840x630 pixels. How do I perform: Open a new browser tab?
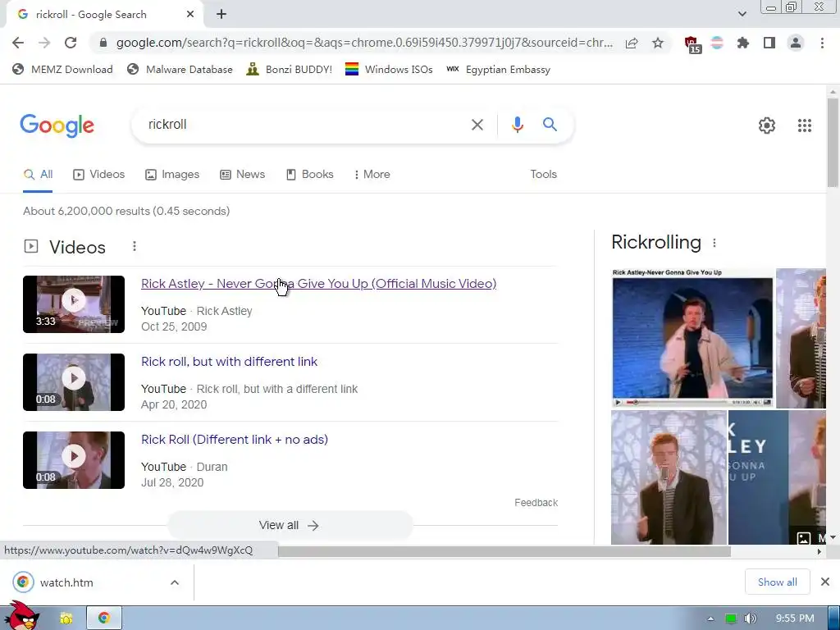(221, 15)
